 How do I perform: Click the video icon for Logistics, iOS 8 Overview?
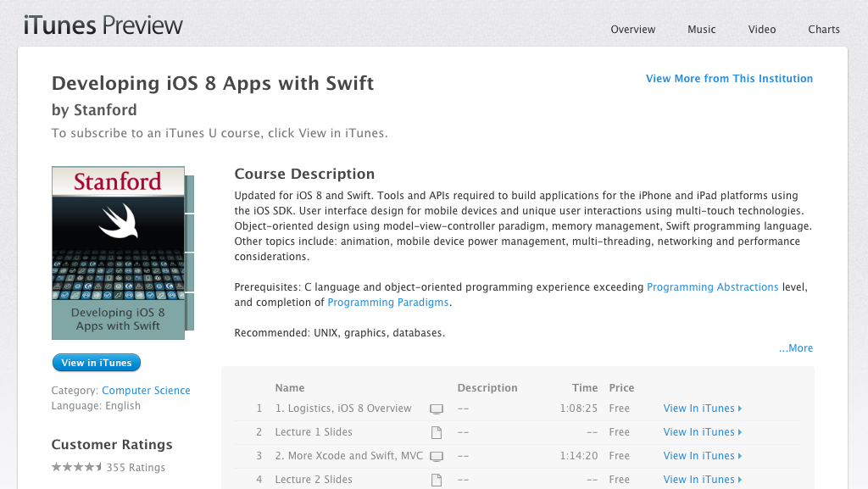[437, 408]
